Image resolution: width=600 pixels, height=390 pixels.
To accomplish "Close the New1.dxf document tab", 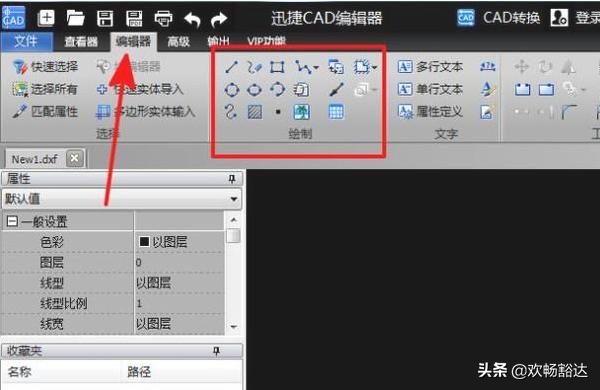I will point(75,158).
